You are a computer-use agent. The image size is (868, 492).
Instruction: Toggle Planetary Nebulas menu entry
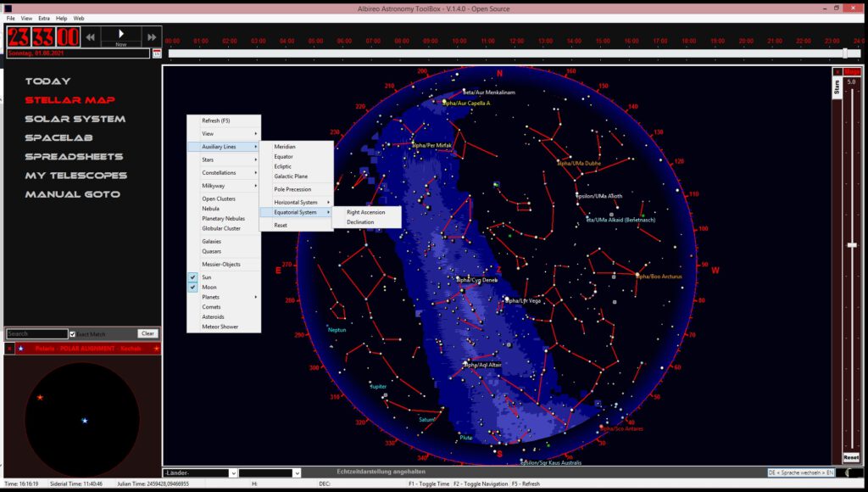pyautogui.click(x=224, y=219)
